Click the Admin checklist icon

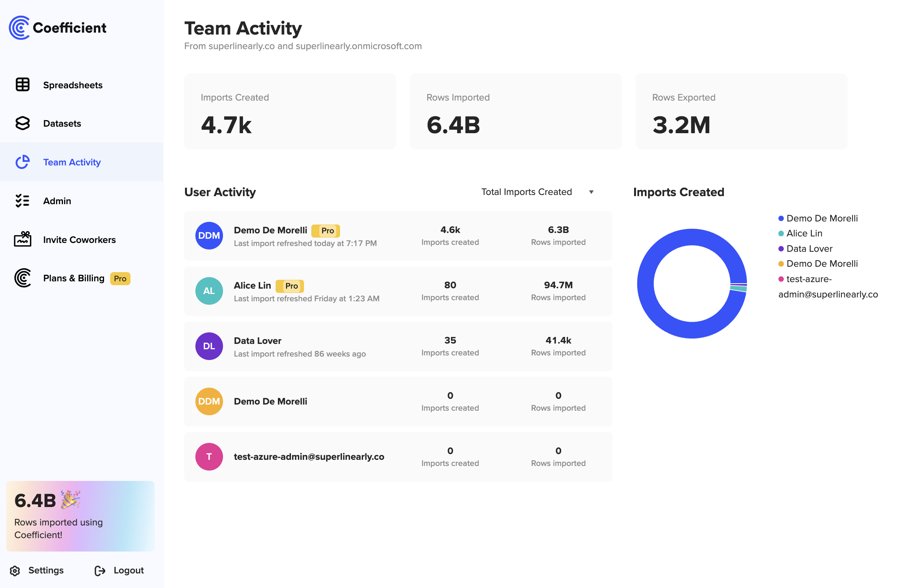22,201
